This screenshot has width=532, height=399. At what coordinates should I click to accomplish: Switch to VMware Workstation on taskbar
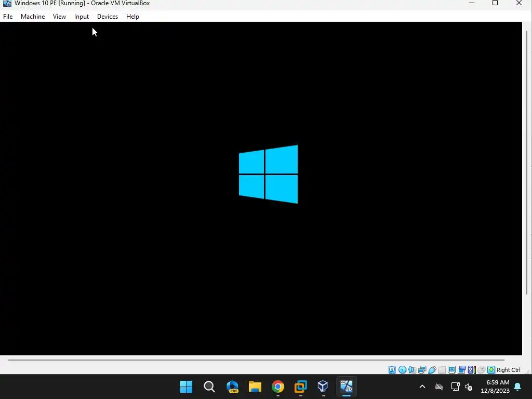[301, 387]
